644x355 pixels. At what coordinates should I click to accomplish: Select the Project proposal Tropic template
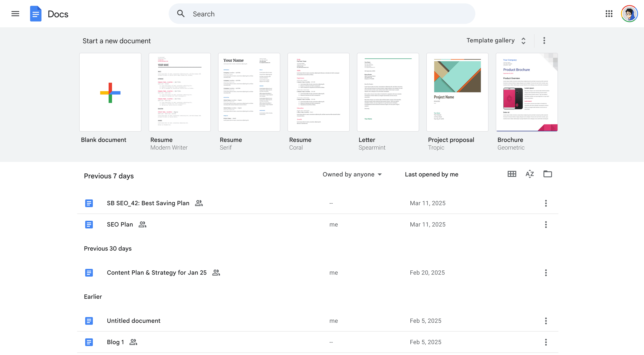coord(457,92)
